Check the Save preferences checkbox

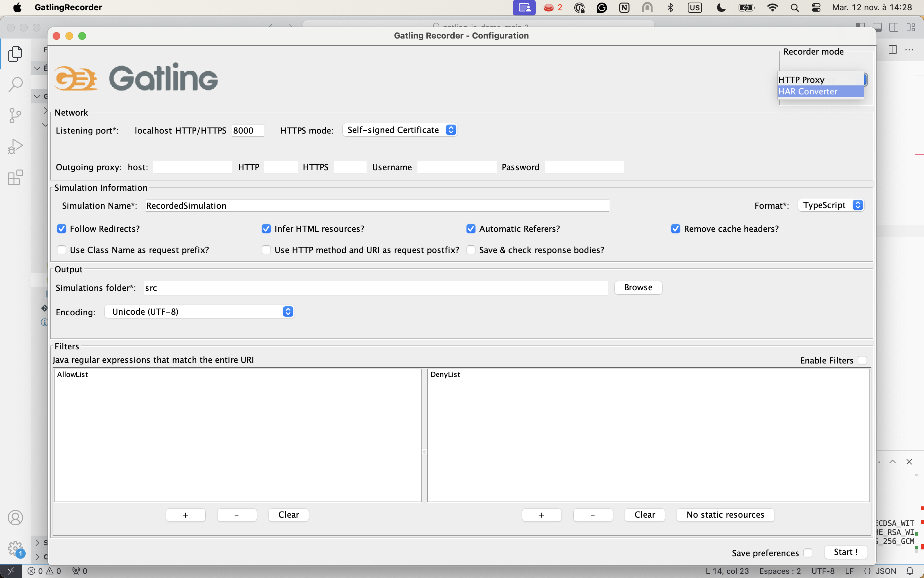pyautogui.click(x=808, y=553)
